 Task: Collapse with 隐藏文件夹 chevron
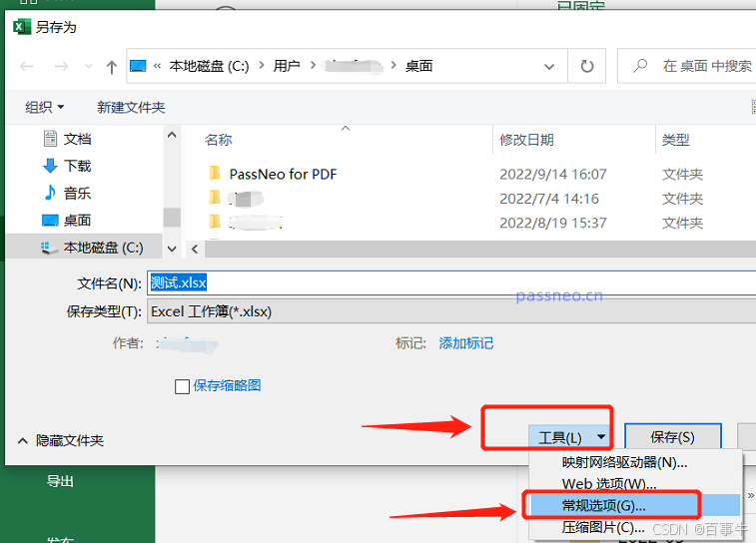(x=22, y=440)
